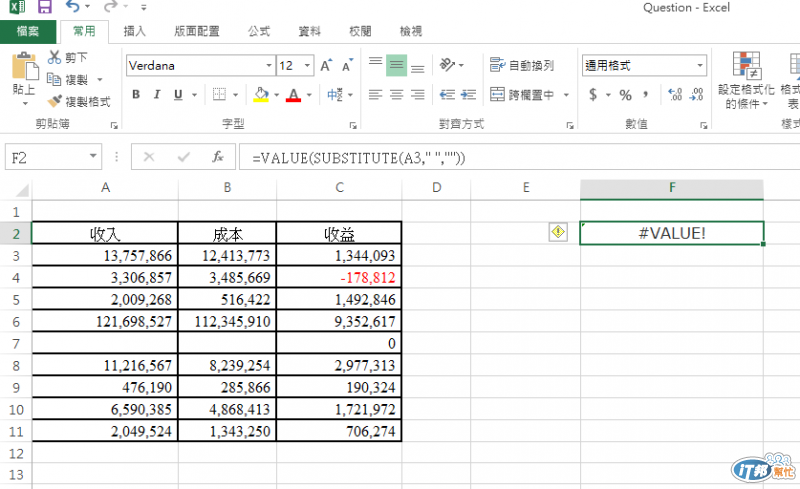Click the Align Left icon

click(376, 94)
